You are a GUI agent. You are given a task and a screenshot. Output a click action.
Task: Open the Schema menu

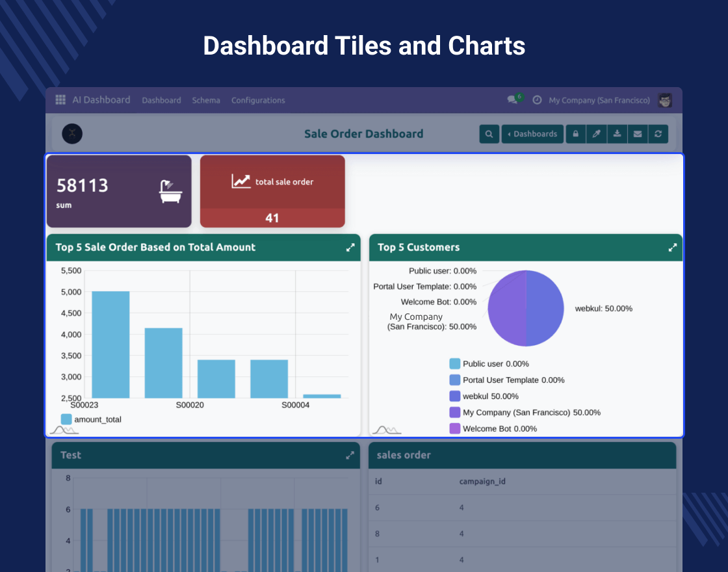tap(206, 100)
